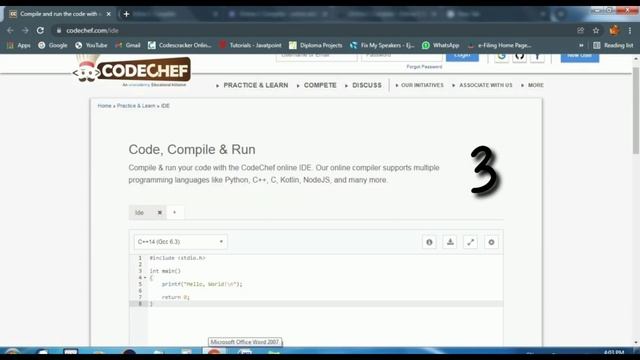Viewport: 640px width, 360px height.
Task: Click the CodeChef logo
Action: (132, 70)
